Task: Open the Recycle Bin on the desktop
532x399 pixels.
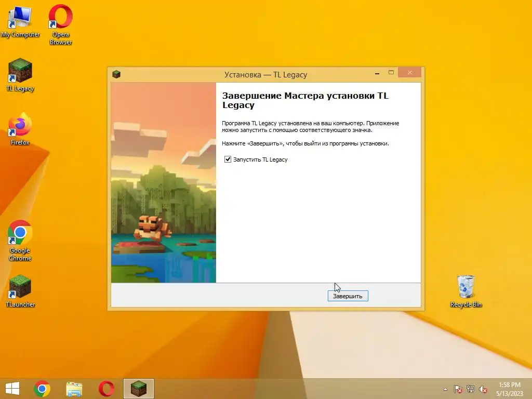Action: click(466, 291)
